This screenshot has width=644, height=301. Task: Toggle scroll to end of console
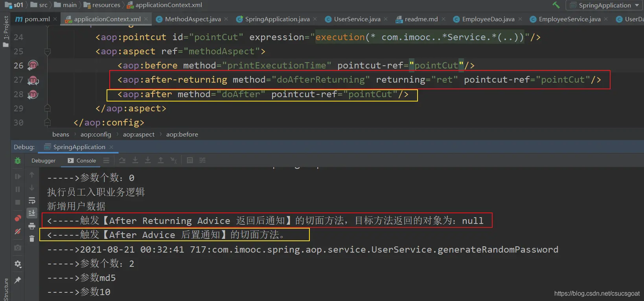coord(32,213)
